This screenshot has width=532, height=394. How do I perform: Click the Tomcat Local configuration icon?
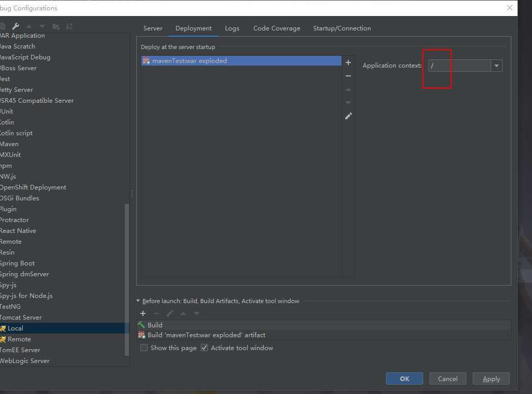click(x=3, y=328)
